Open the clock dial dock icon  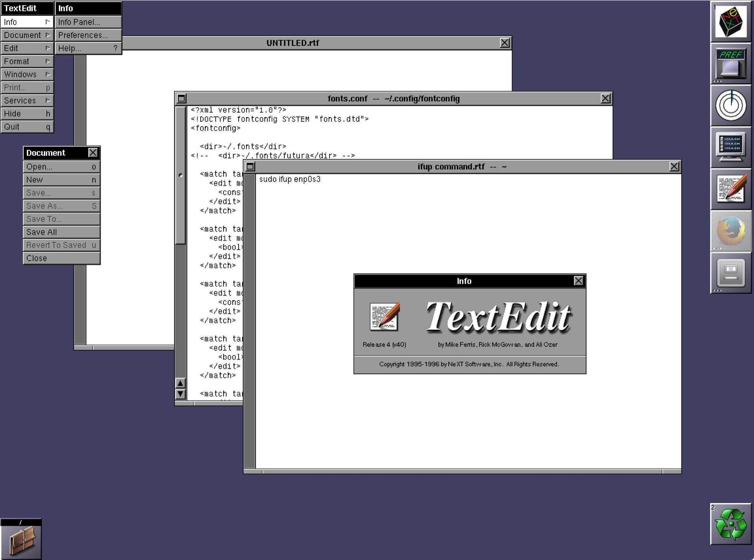click(x=731, y=106)
